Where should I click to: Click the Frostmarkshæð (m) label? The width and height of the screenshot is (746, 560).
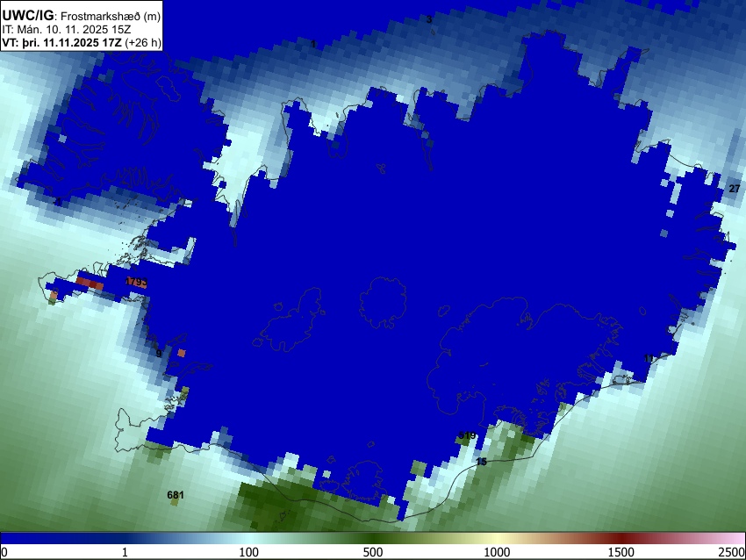[111, 16]
